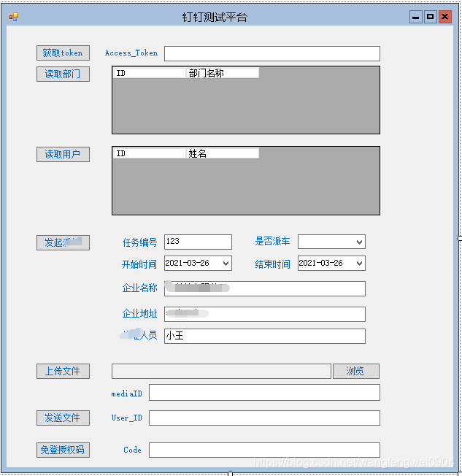Image resolution: width=462 pixels, height=476 pixels.
Task: Click the 浏览 browse button
Action: (355, 371)
